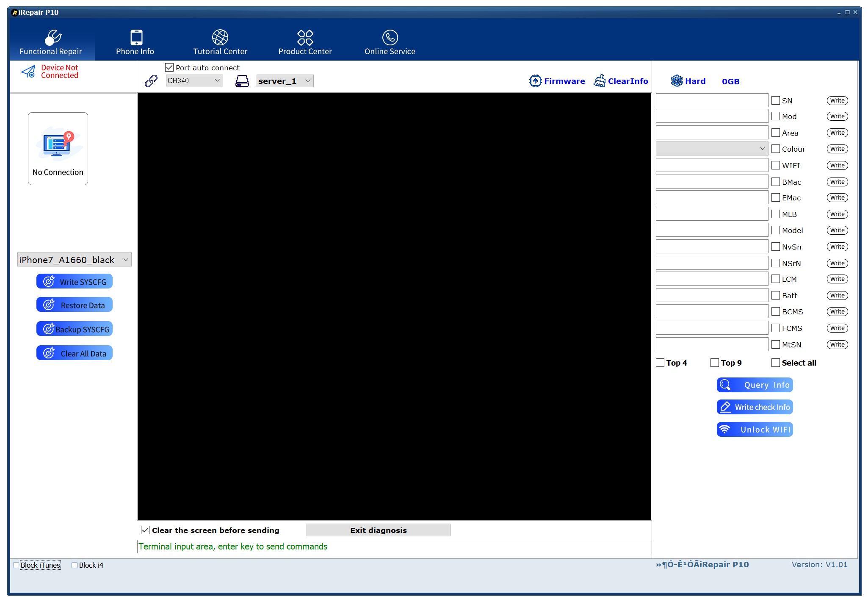Expand the iPhone7_A1660_black model dropdown
The height and width of the screenshot is (602, 868).
75,260
